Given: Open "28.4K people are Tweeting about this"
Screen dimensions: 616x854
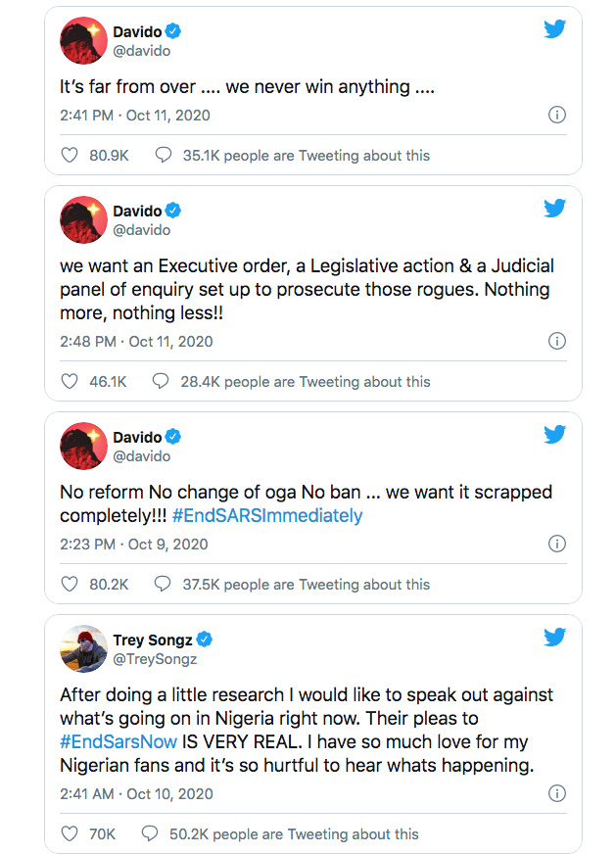Looking at the screenshot, I should pyautogui.click(x=306, y=381).
